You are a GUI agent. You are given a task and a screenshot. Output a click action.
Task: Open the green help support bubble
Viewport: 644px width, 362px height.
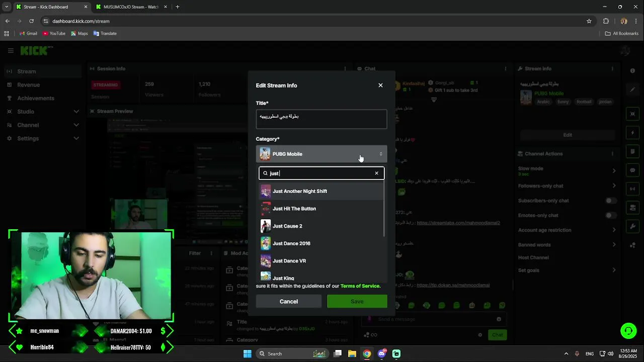[x=628, y=331]
